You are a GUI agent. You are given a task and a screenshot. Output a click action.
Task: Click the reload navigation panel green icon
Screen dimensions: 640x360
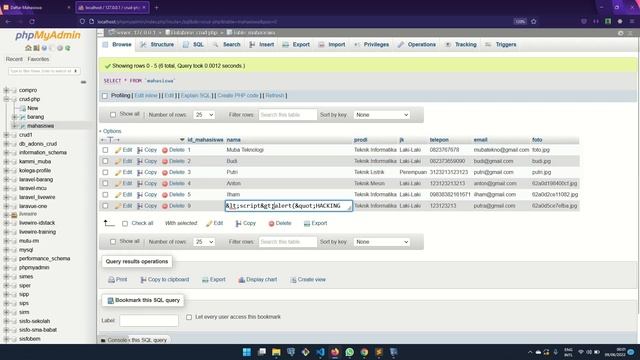click(x=68, y=48)
